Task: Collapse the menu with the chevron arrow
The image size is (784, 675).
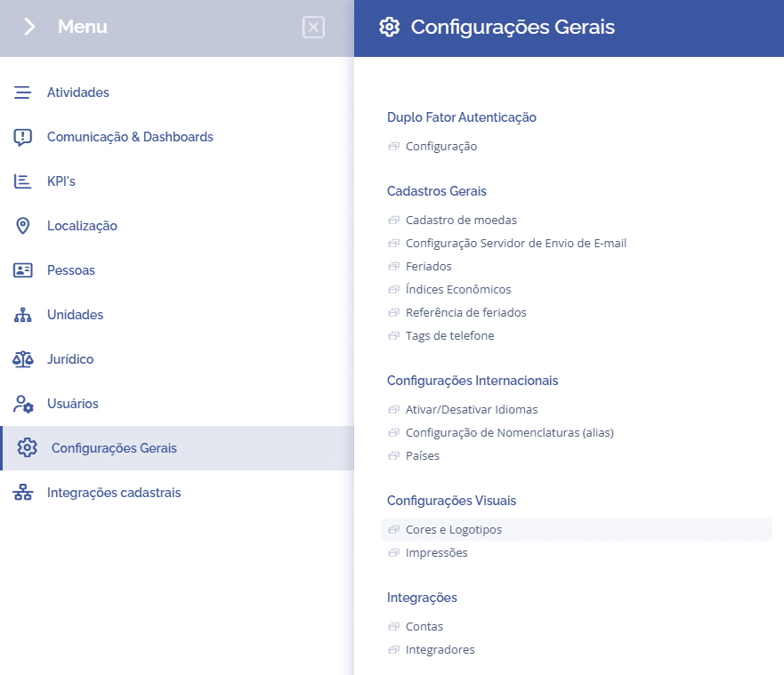Action: (29, 27)
